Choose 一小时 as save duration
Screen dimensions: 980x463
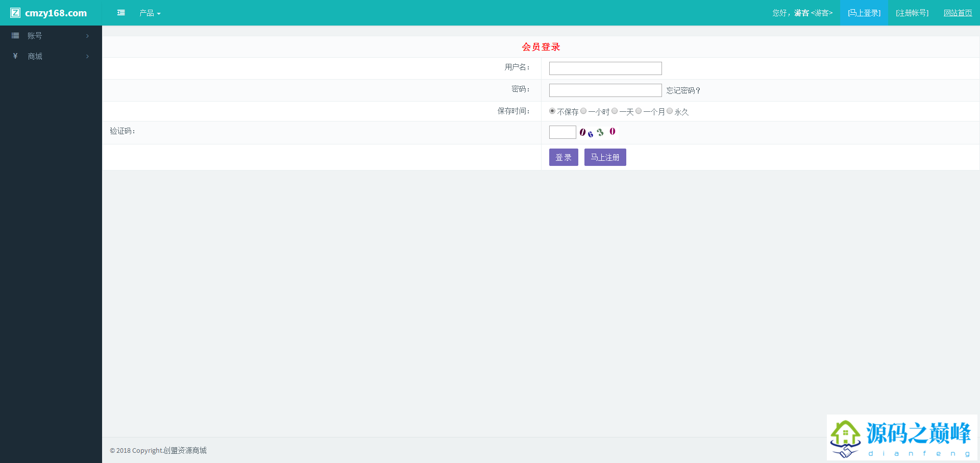(583, 111)
